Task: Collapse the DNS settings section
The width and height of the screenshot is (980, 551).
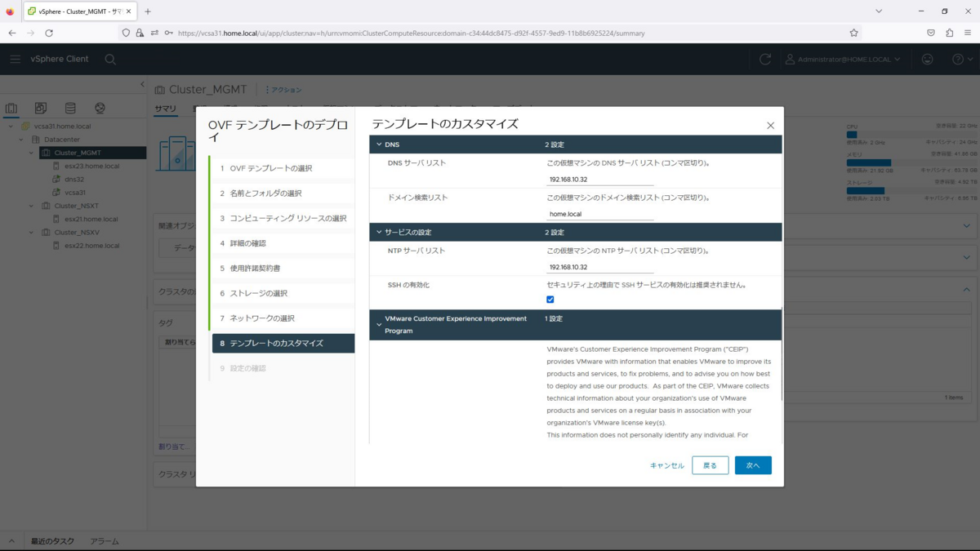Action: pyautogui.click(x=379, y=144)
